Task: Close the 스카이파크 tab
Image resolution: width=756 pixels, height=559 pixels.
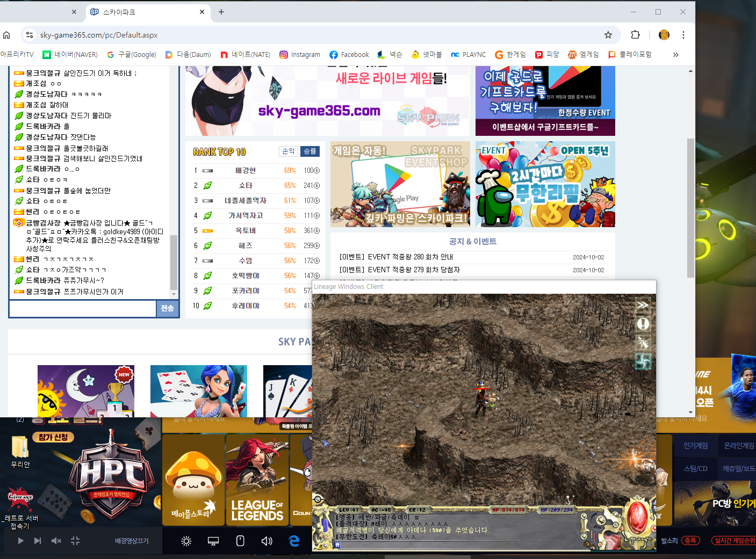Action: coord(202,12)
